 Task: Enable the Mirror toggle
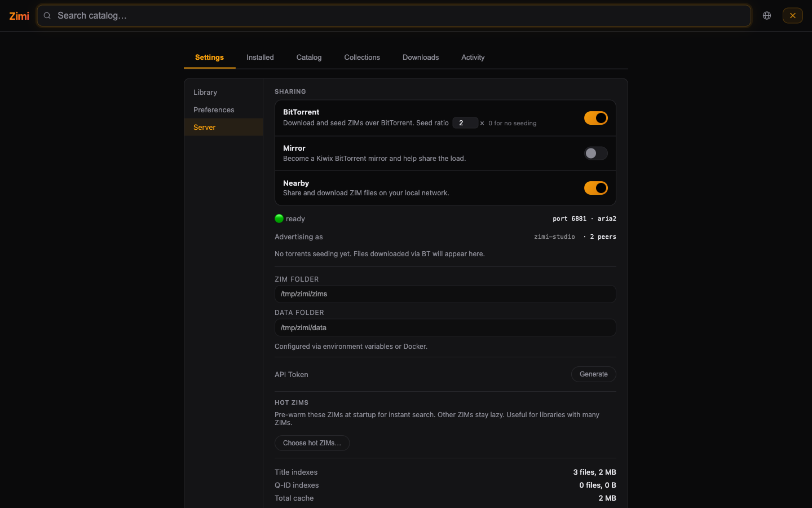pos(596,153)
